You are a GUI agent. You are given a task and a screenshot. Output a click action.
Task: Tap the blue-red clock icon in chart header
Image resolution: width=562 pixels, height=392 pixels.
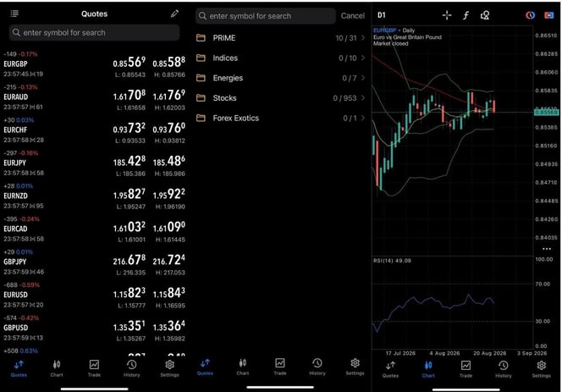(530, 15)
